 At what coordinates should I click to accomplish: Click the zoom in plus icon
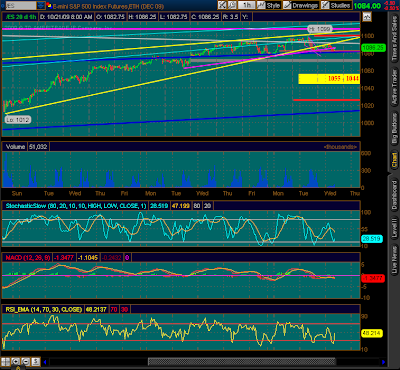coord(15,362)
